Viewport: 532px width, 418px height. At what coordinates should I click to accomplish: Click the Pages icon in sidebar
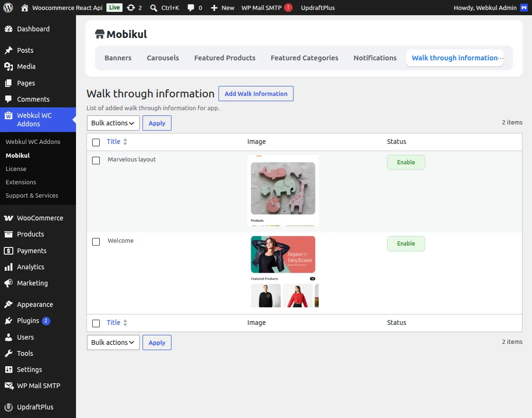tap(9, 83)
